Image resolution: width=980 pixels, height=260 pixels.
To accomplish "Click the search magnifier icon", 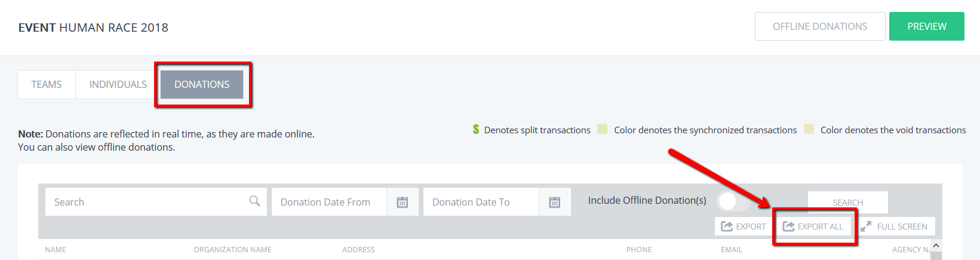I will [254, 201].
